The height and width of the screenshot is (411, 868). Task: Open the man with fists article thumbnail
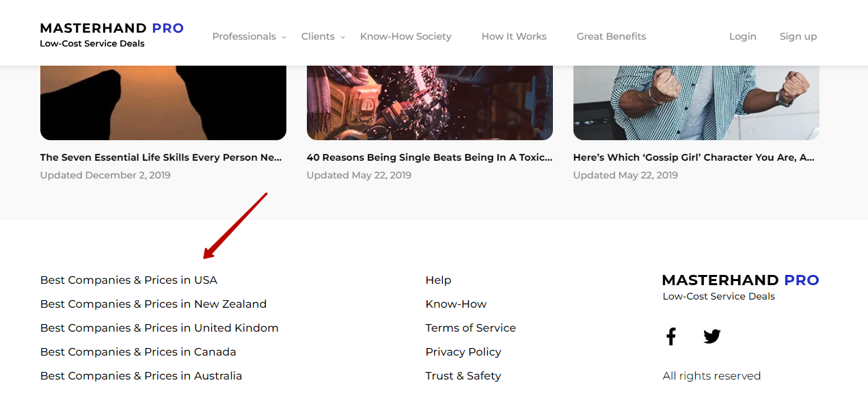click(x=696, y=103)
